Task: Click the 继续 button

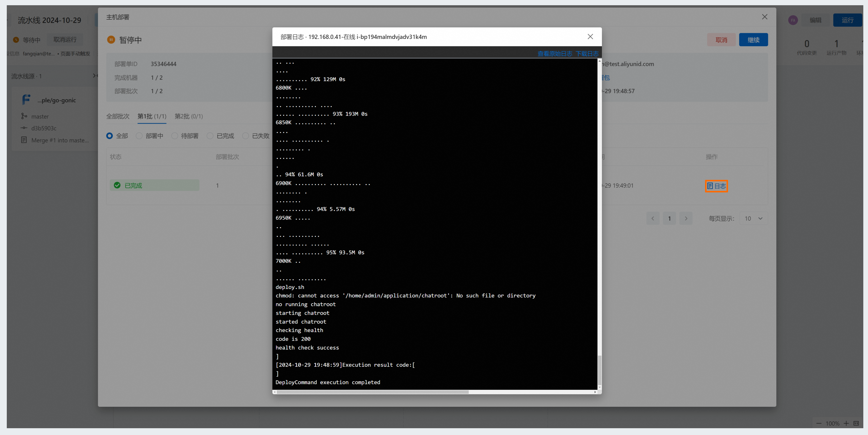Action: pos(753,40)
